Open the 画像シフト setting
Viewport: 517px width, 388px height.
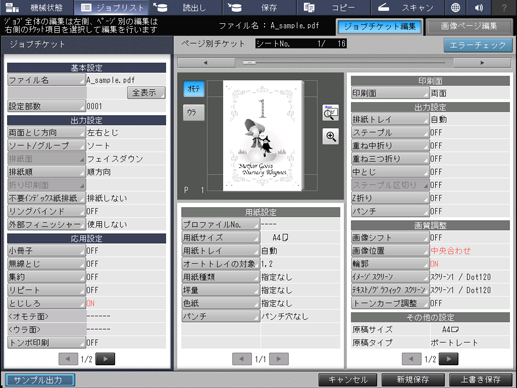coord(390,238)
